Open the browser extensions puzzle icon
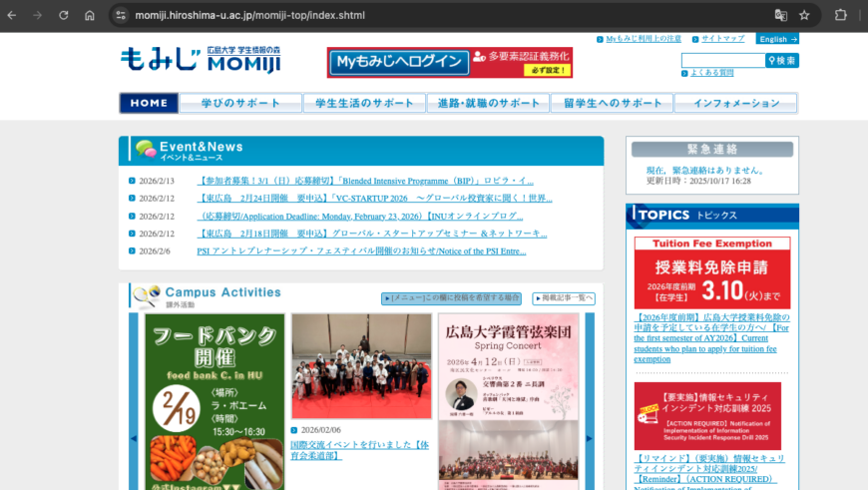Screen dimensions: 868x490 pos(840,15)
